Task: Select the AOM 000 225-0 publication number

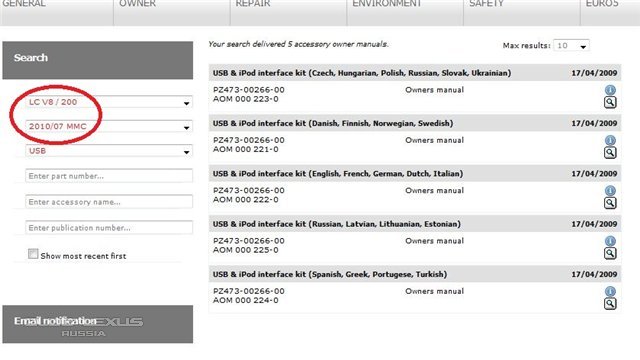Action: [246, 250]
